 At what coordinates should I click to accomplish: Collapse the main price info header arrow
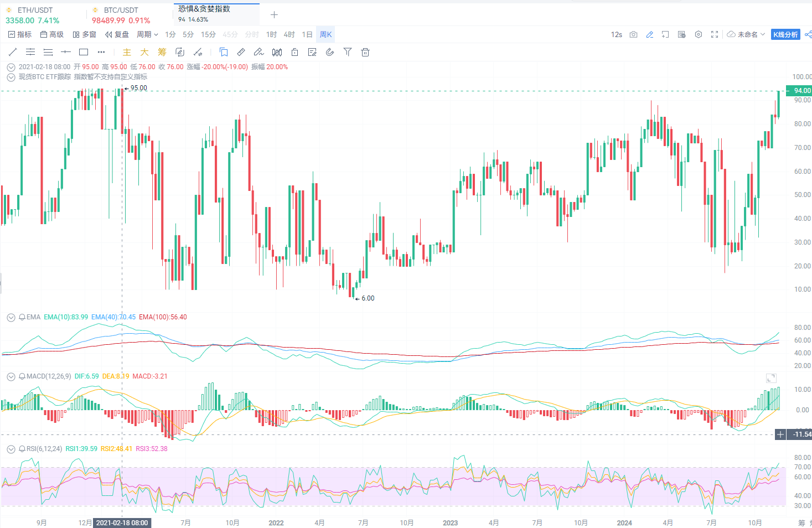pos(11,67)
